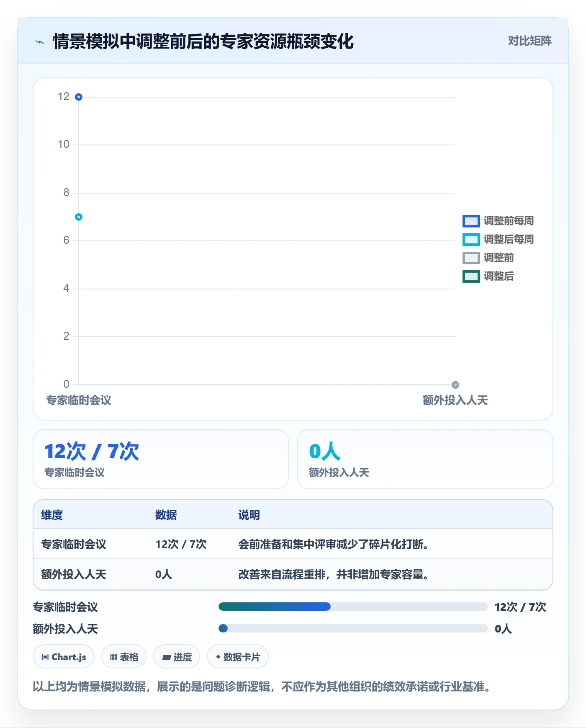Click the blue data point at 12
The width and height of the screenshot is (586, 728).
click(x=79, y=97)
